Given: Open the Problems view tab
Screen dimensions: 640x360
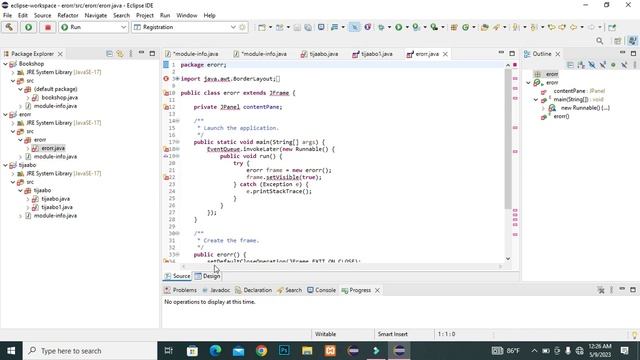Looking at the screenshot, I should (x=180, y=290).
